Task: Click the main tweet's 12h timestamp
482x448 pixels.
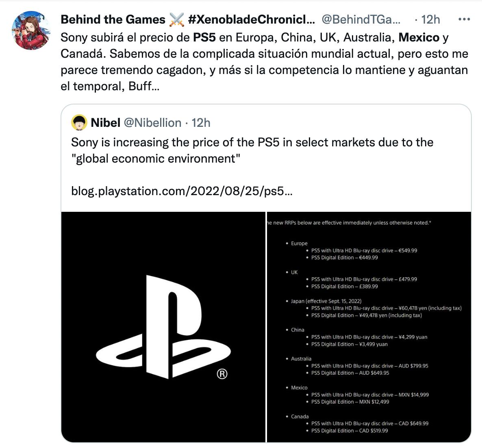Action: click(x=430, y=20)
